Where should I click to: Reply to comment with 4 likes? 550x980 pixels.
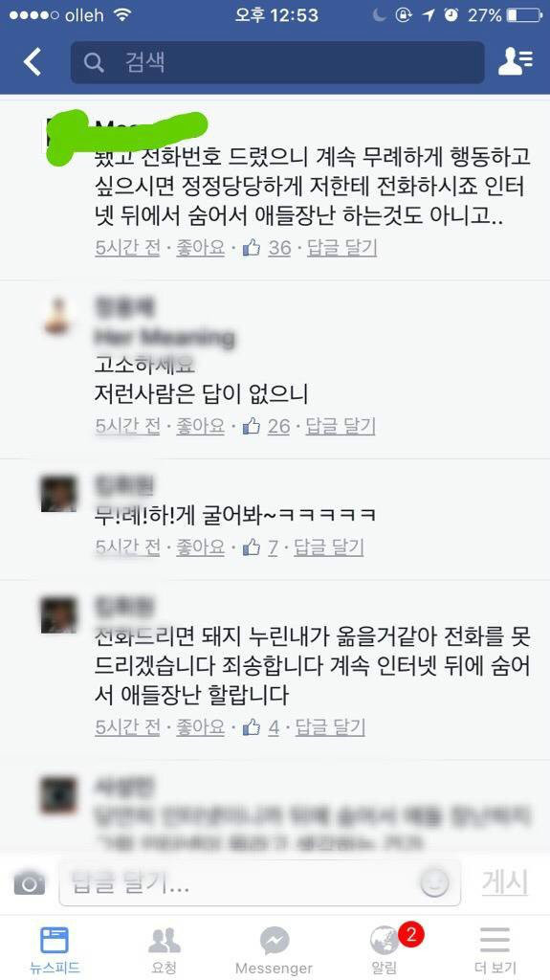(330, 727)
